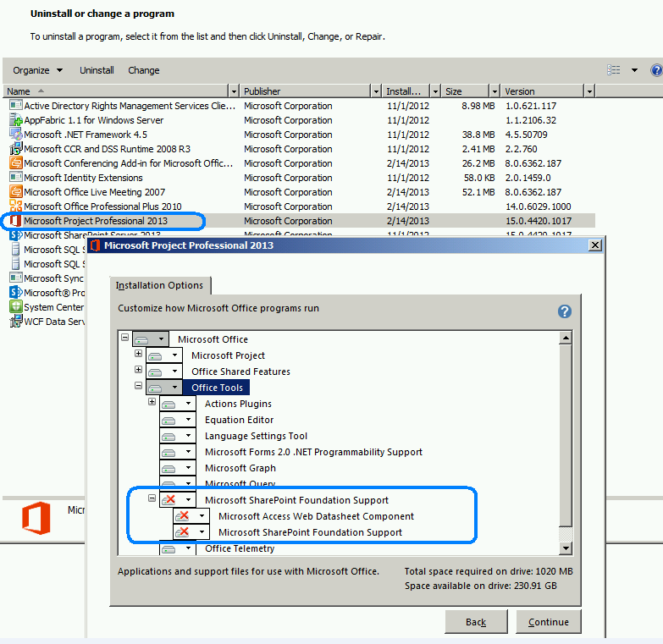Click Project Professional 2013 list icon
Viewport: 663px width, 644px height.
[15, 221]
